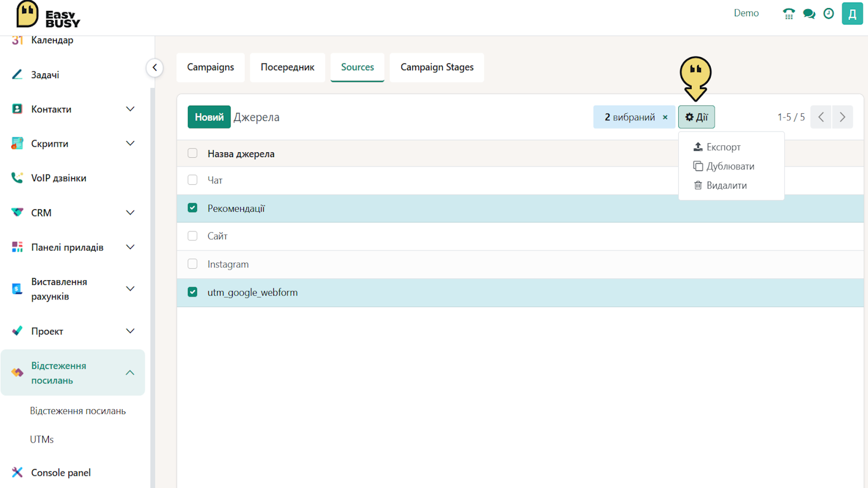Open the Задачі menu item
The height and width of the screenshot is (488, 868).
(x=45, y=75)
